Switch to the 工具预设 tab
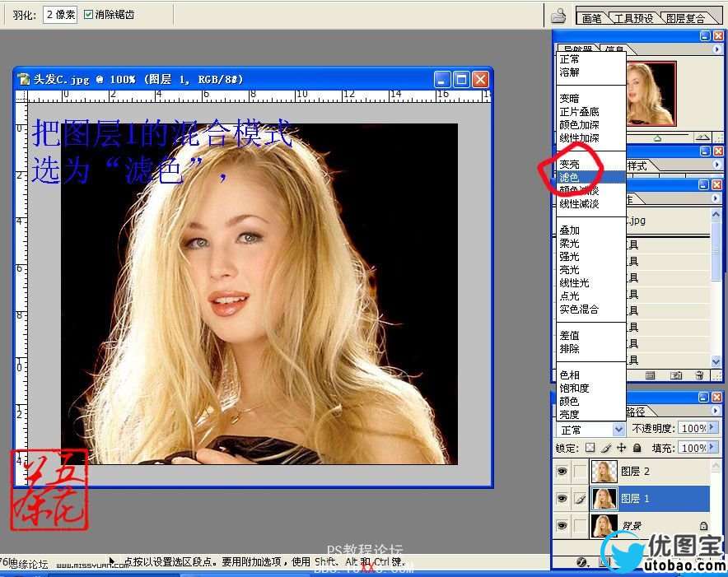Screen dimensions: 728x577 pyautogui.click(x=633, y=18)
